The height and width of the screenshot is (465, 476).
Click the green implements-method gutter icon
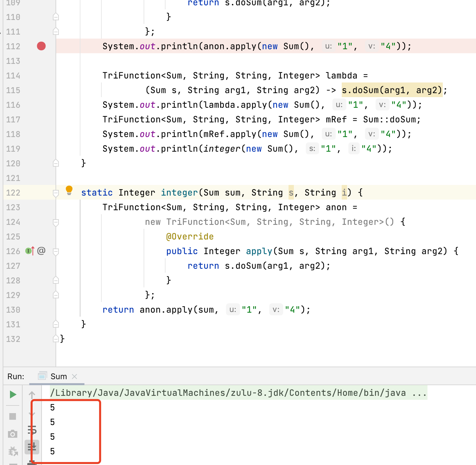click(29, 251)
